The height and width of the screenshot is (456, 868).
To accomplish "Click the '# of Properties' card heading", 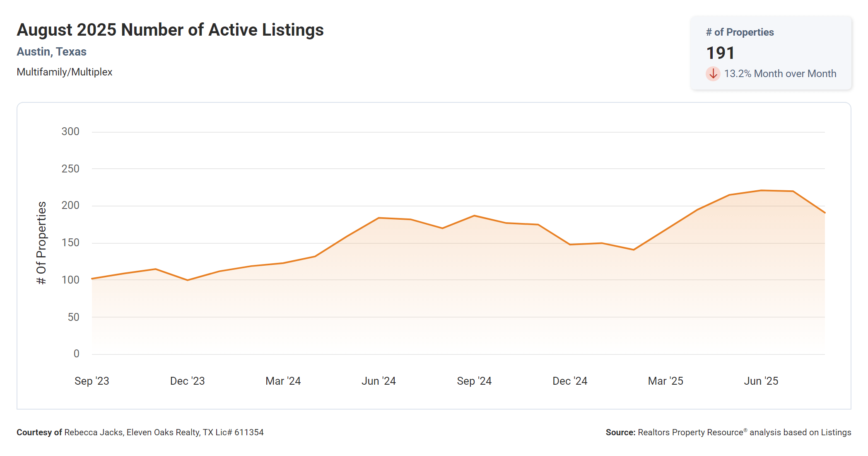I will tap(740, 32).
